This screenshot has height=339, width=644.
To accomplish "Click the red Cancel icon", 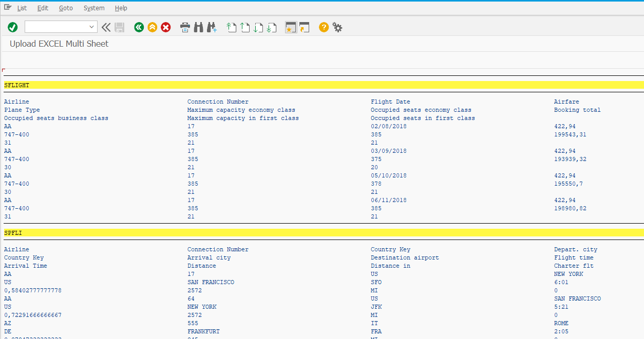I will coord(165,27).
